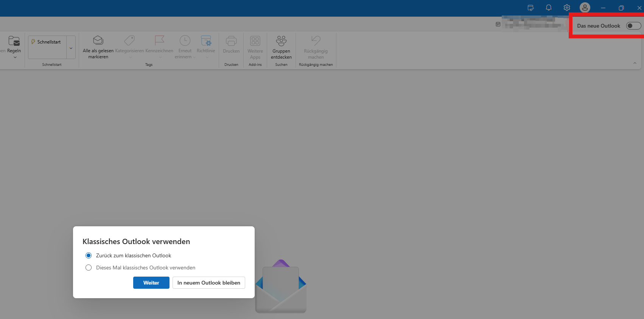The width and height of the screenshot is (644, 319).
Task: Mark all as read with envelope icon
Action: click(x=98, y=40)
